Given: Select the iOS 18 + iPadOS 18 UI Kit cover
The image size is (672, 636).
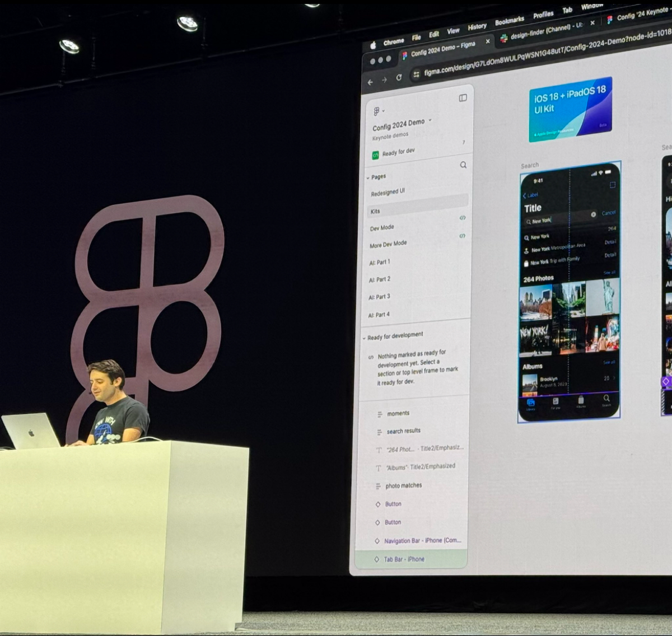Looking at the screenshot, I should click(x=570, y=109).
